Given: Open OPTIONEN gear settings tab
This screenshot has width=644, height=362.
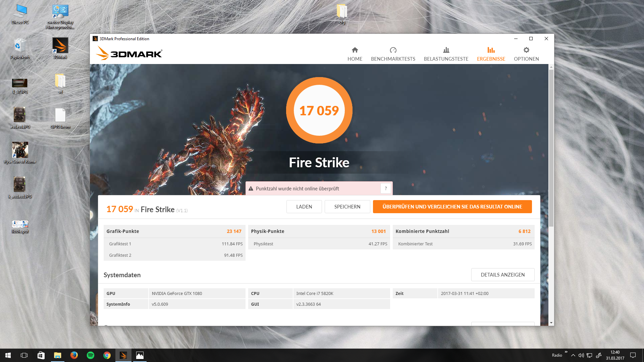Looking at the screenshot, I should pyautogui.click(x=526, y=54).
